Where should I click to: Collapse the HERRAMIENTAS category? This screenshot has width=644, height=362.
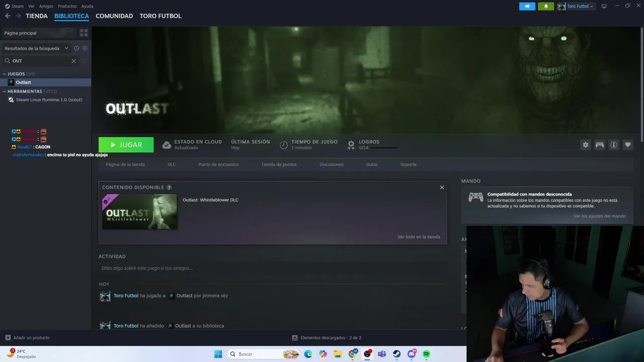(x=5, y=92)
